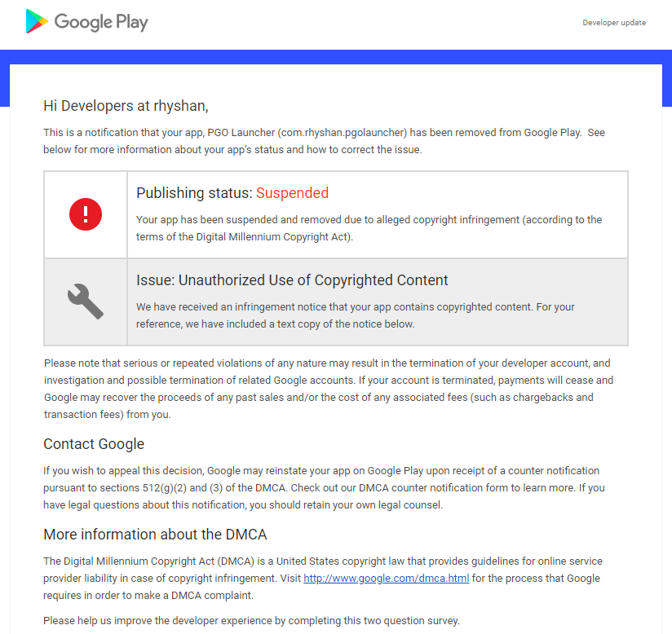The image size is (672, 634).
Task: Click 'transaction fees) from you.' text
Action: click(x=107, y=415)
